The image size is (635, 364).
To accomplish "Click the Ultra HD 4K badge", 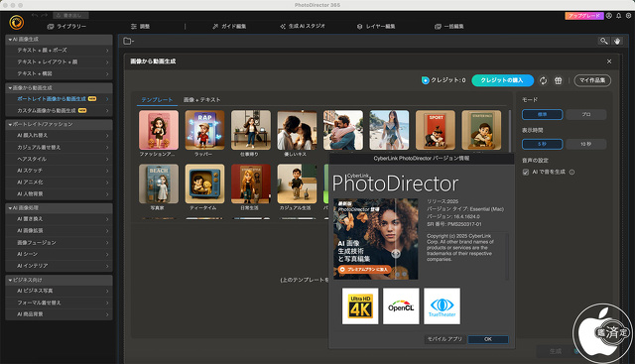I will tap(360, 306).
